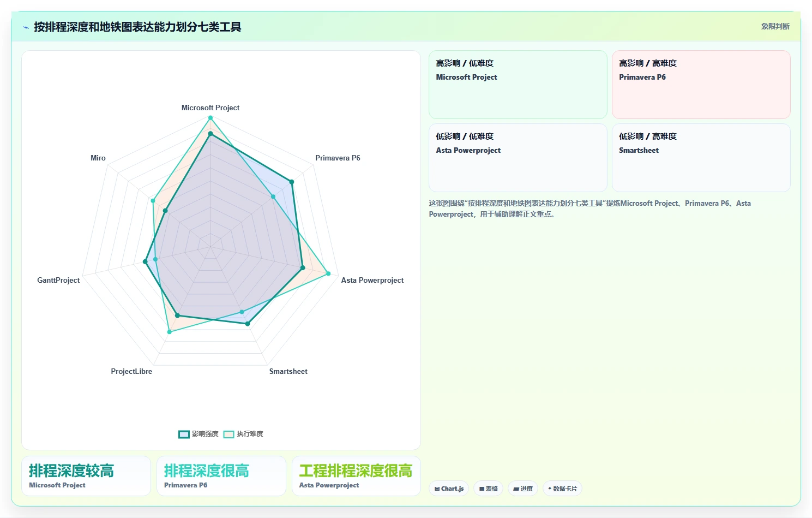Toggle the 执行难度 legend label
The height and width of the screenshot is (518, 812).
pos(250,434)
